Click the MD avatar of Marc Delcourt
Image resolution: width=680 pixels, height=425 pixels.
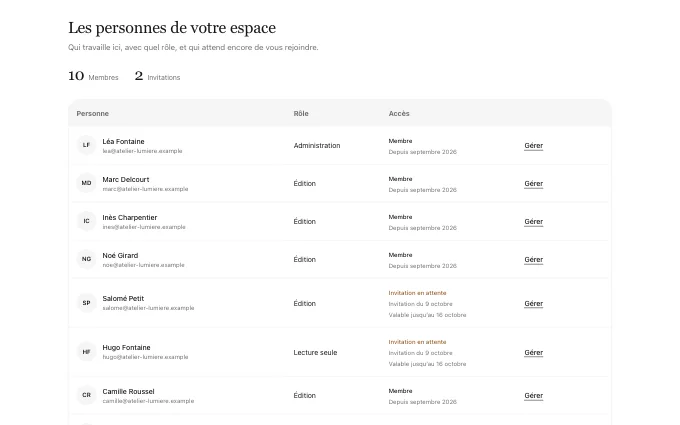[x=86, y=183]
